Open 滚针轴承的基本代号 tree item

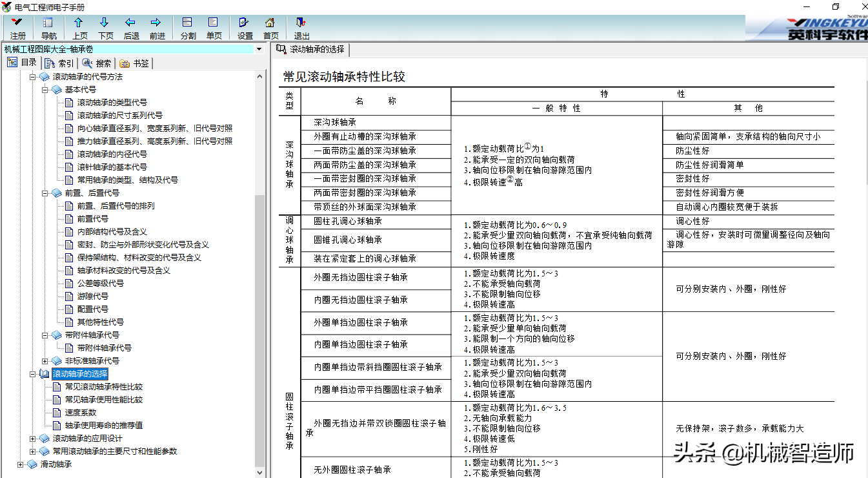click(x=112, y=167)
